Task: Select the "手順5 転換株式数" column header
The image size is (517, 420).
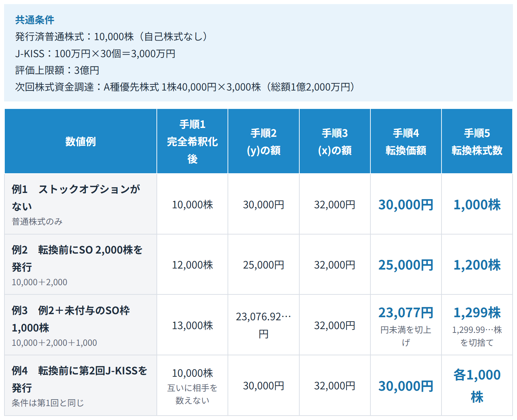Action: pyautogui.click(x=477, y=142)
